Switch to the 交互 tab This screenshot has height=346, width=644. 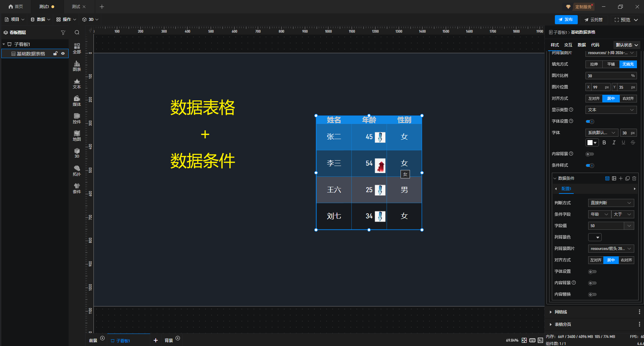pos(568,45)
